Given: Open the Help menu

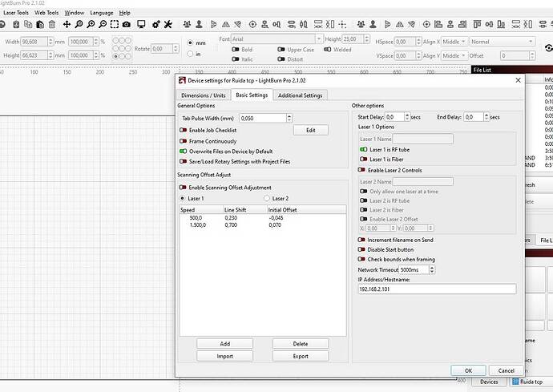Looking at the screenshot, I should [x=124, y=13].
